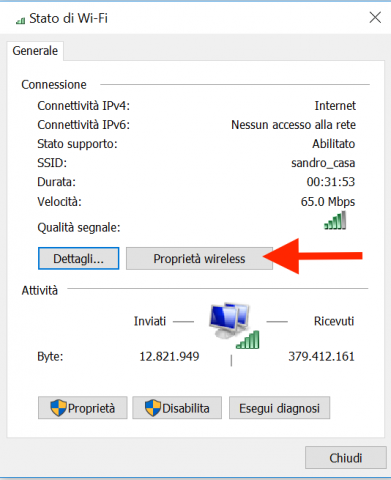Click the sent bytes value 12.821.949
This screenshot has width=391, height=480.
pos(169,357)
